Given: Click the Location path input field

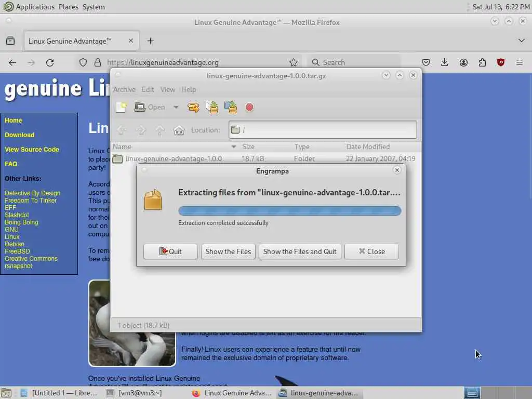Looking at the screenshot, I should click(x=323, y=129).
